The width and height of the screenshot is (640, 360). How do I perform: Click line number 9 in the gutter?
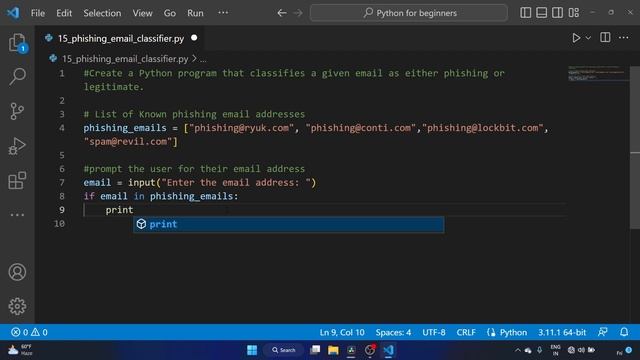62,210
